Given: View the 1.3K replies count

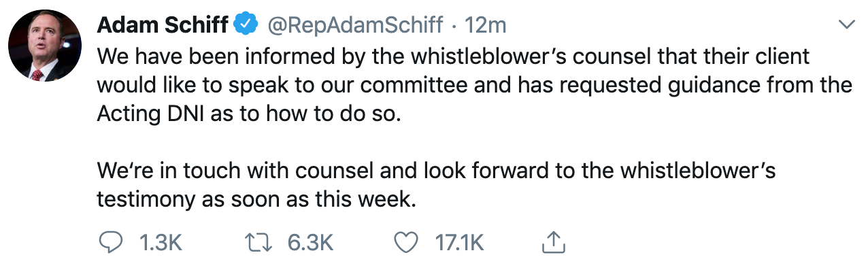Looking at the screenshot, I should (x=160, y=242).
